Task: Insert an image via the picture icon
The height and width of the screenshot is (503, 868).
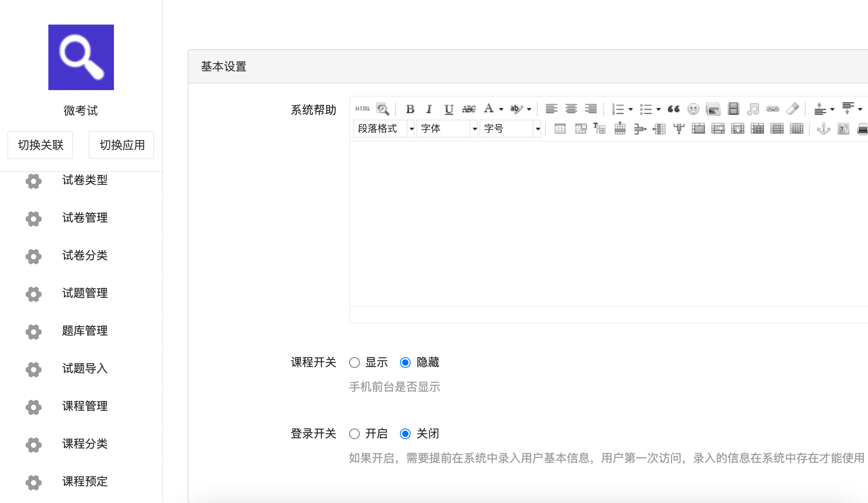Action: click(713, 109)
